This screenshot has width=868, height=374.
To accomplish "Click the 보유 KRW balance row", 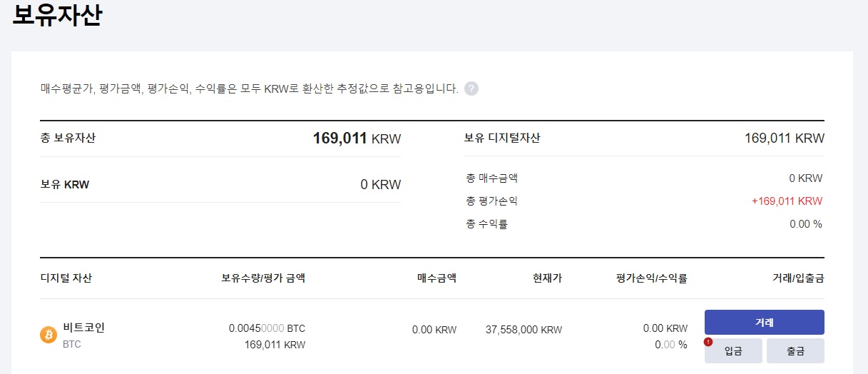I will point(220,184).
